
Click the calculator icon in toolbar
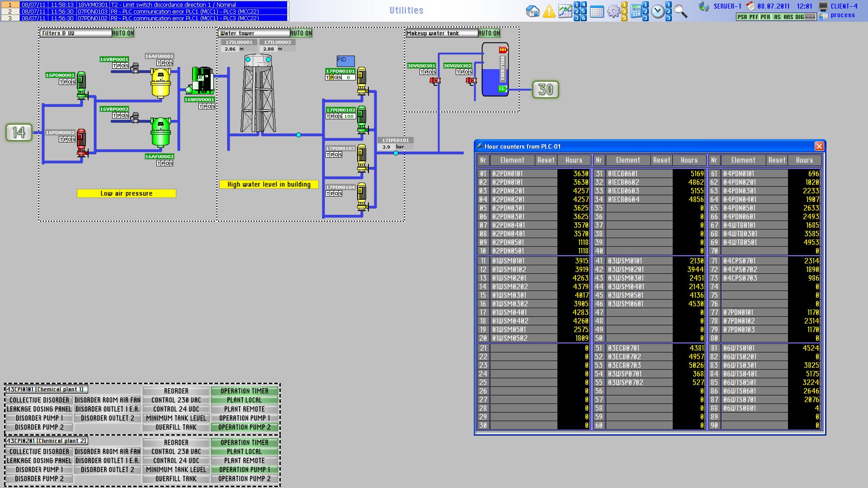coord(636,11)
